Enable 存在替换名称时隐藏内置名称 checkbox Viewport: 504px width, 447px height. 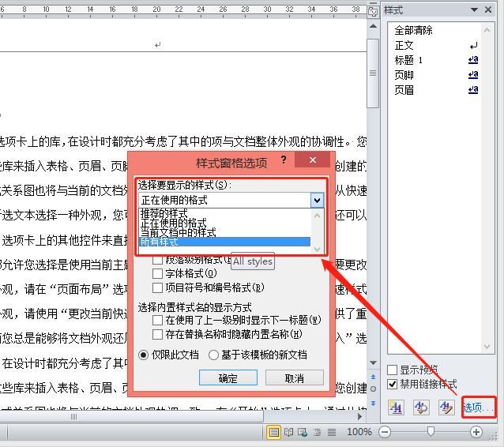pos(157,334)
